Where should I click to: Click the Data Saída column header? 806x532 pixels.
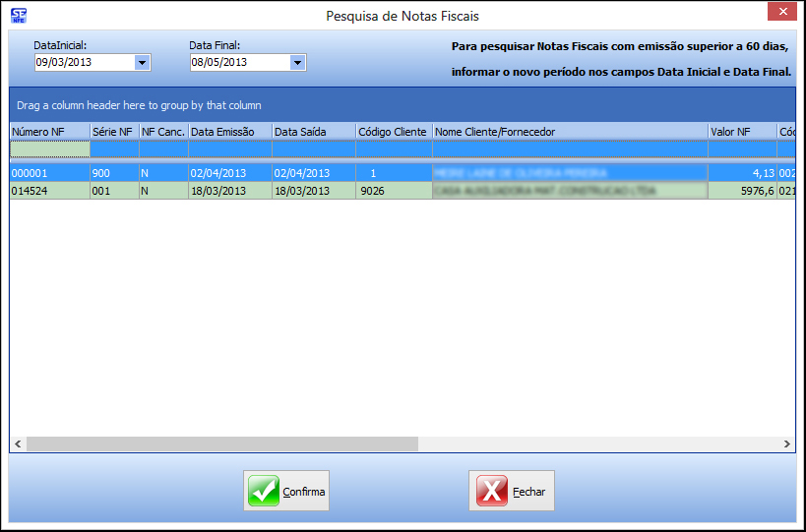point(313,132)
